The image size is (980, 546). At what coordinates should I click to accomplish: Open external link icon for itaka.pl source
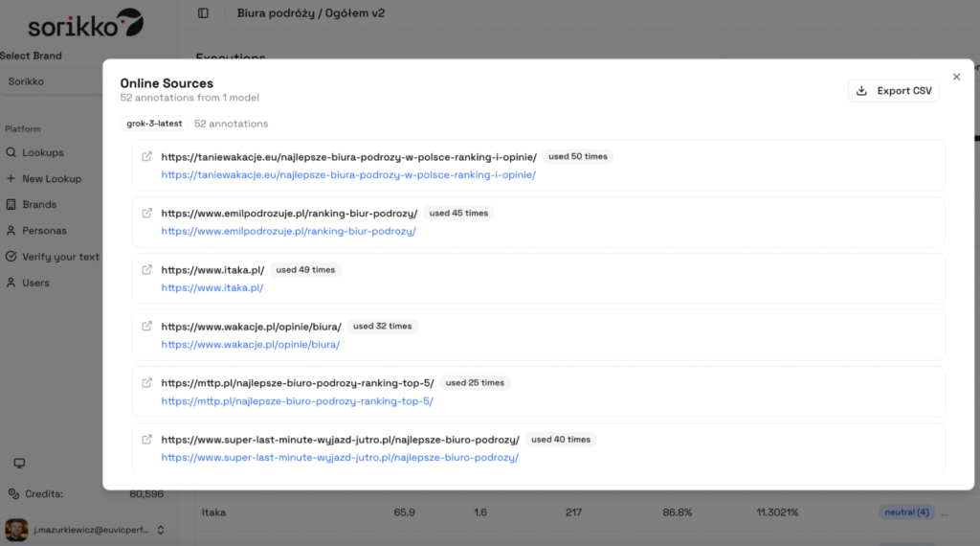pyautogui.click(x=146, y=269)
